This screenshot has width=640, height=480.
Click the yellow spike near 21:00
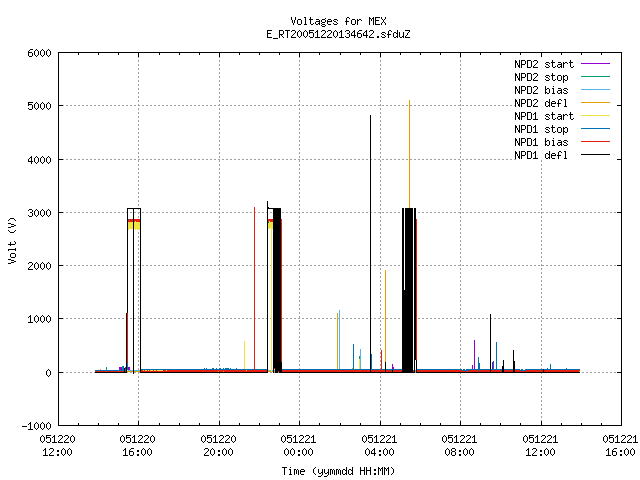[244, 355]
